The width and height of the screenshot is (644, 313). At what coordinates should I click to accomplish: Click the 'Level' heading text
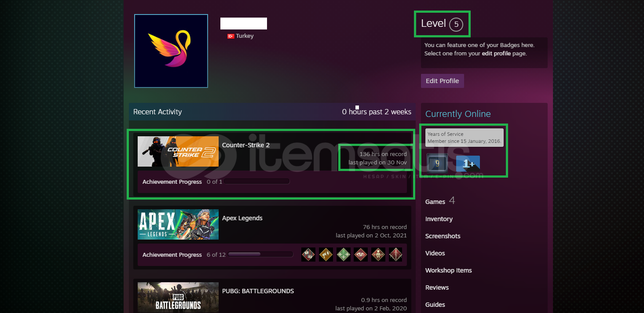coord(434,24)
